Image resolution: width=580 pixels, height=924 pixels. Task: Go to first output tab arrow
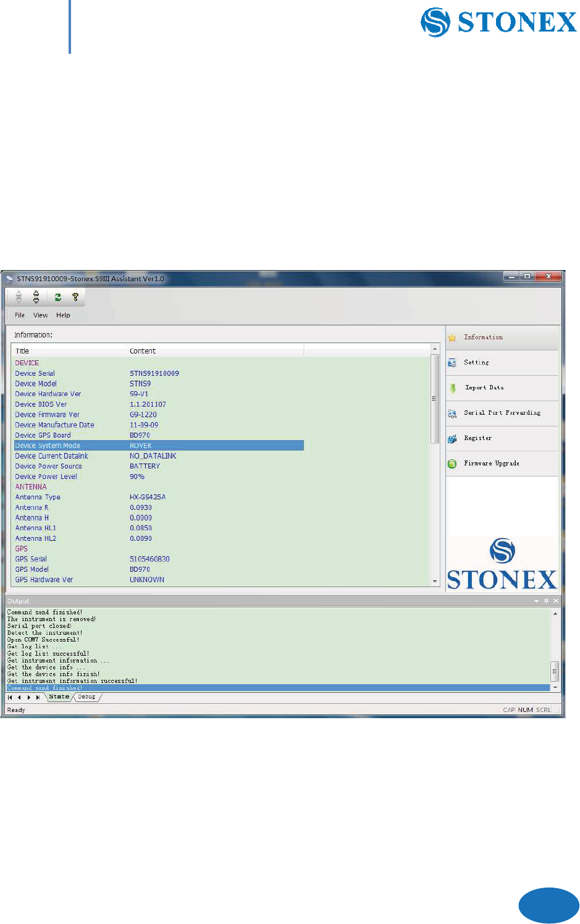pyautogui.click(x=10, y=697)
